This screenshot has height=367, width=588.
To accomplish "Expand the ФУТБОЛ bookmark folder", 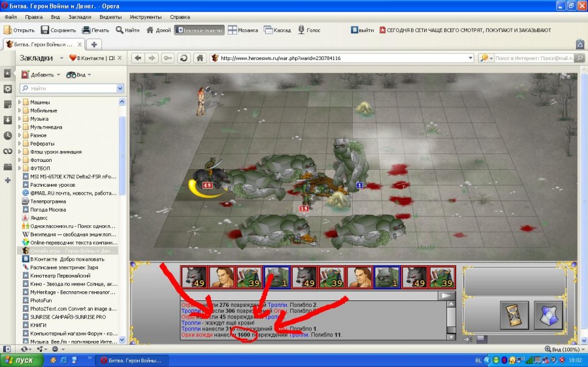I will (20, 168).
